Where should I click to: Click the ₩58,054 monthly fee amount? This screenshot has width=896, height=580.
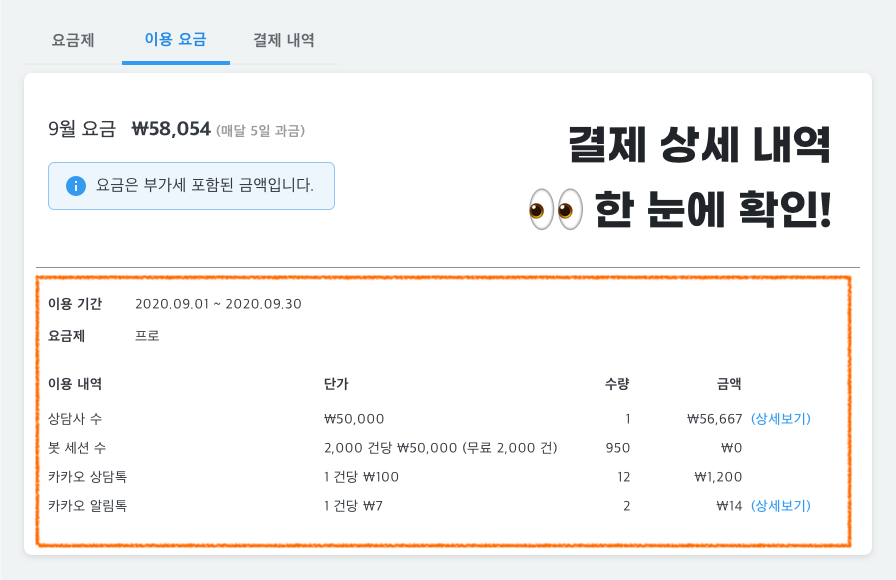pos(171,129)
